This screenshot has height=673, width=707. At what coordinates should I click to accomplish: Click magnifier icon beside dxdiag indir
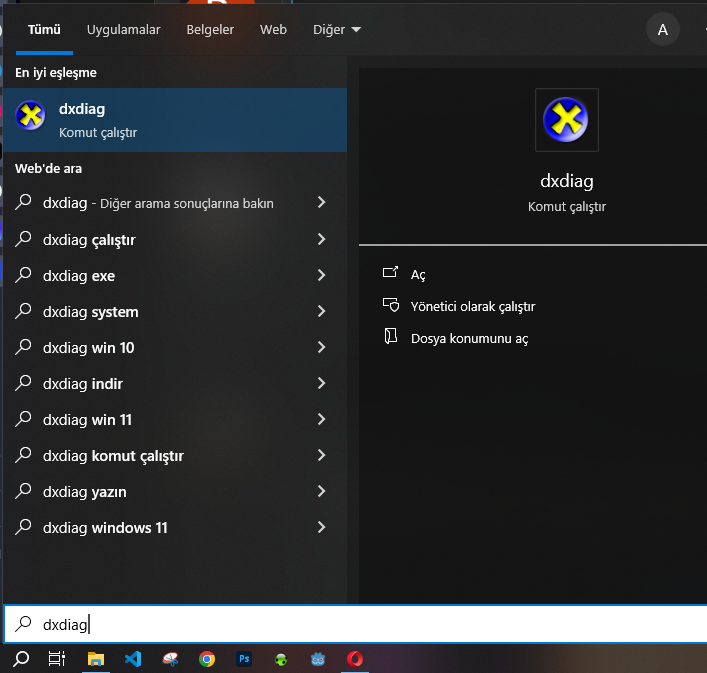click(23, 383)
